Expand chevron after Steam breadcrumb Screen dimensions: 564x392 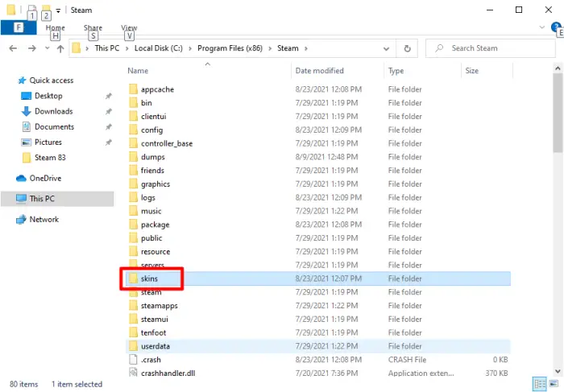(306, 48)
